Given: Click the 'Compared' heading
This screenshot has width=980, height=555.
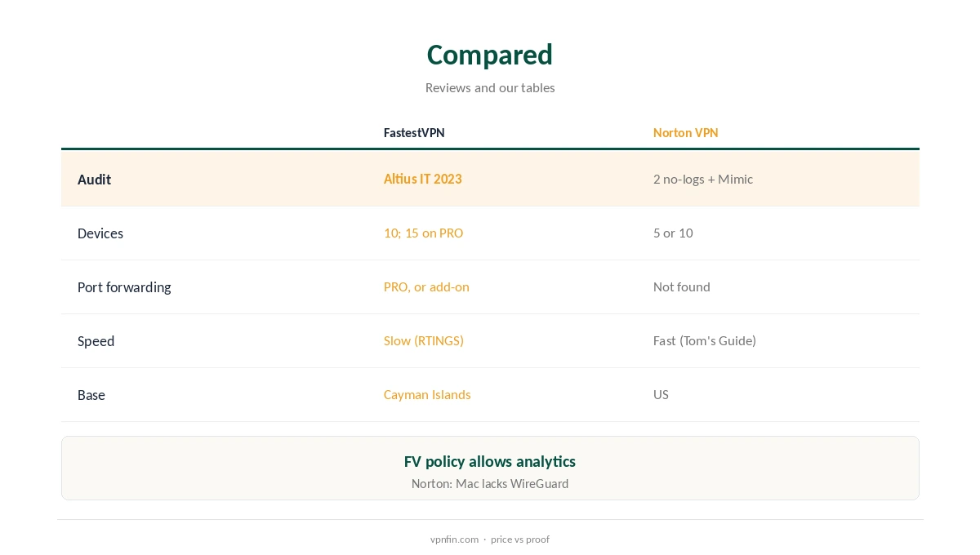Looking at the screenshot, I should point(490,55).
